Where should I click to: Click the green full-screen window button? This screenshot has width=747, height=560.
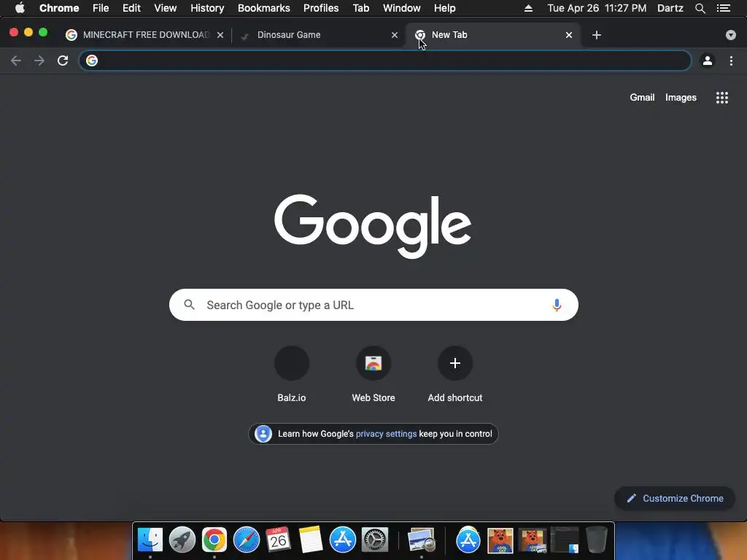(x=43, y=32)
